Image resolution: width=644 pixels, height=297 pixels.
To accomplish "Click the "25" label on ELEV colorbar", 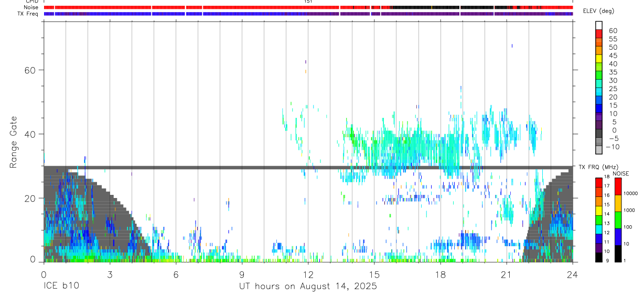I will (x=613, y=89).
